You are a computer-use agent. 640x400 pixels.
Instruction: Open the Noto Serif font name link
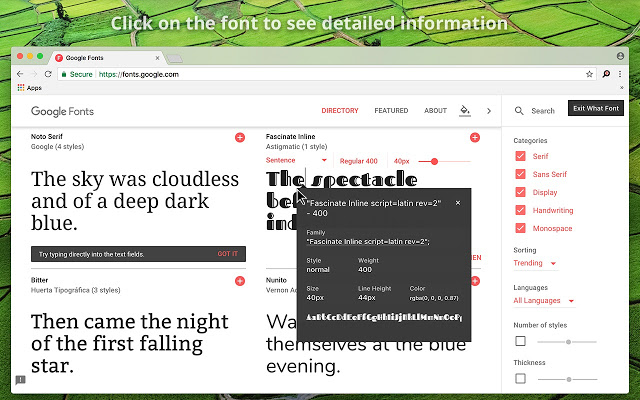coord(47,137)
